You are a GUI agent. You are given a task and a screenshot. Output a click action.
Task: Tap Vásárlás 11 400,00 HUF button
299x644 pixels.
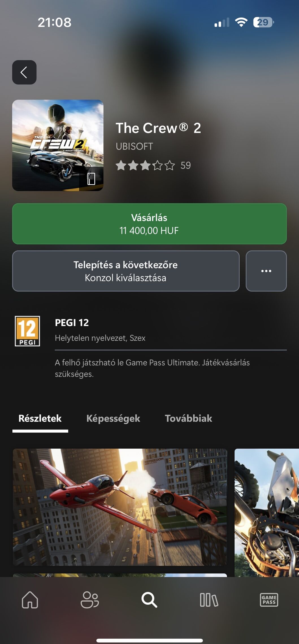(149, 224)
